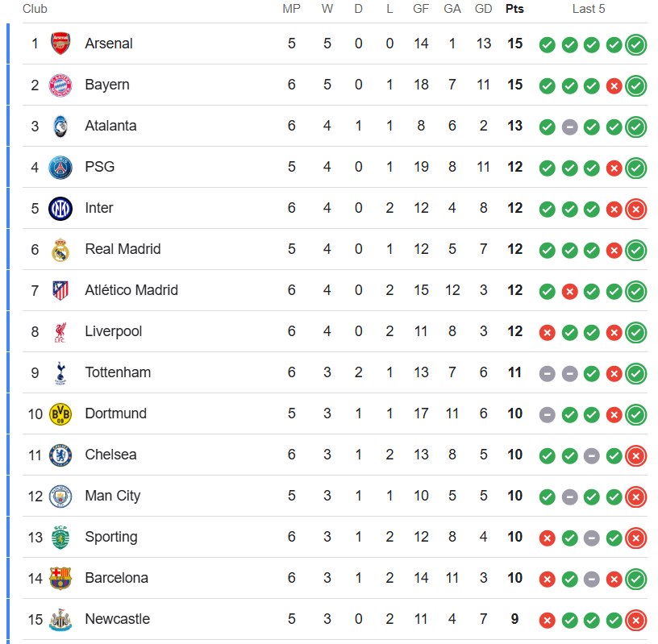Click the Real Madrid crest icon
This screenshot has height=644, width=658.
pos(60,250)
